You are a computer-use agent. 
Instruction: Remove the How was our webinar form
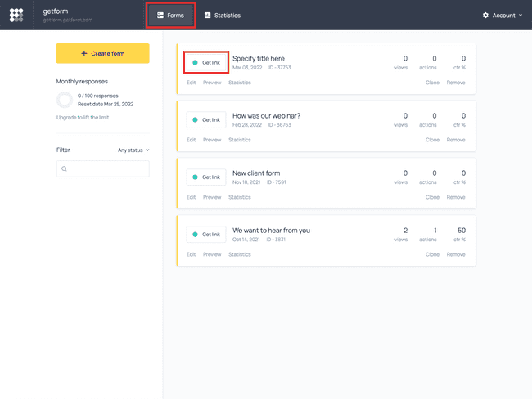click(456, 140)
